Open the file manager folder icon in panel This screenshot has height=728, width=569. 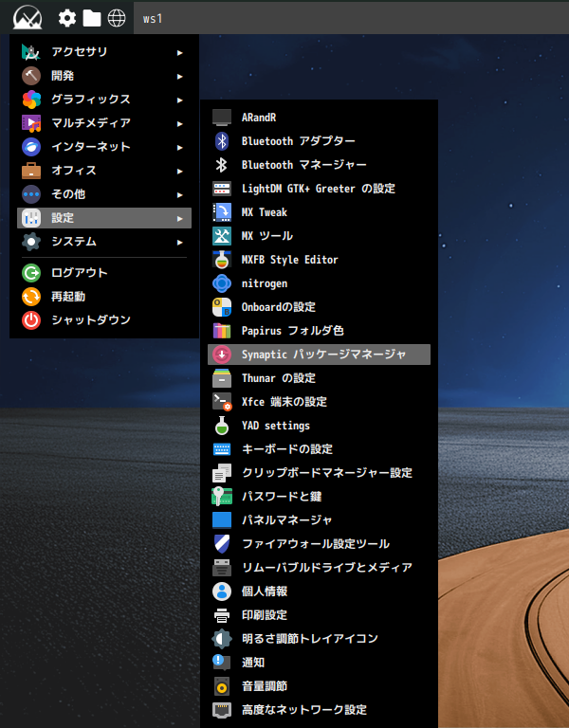(91, 18)
